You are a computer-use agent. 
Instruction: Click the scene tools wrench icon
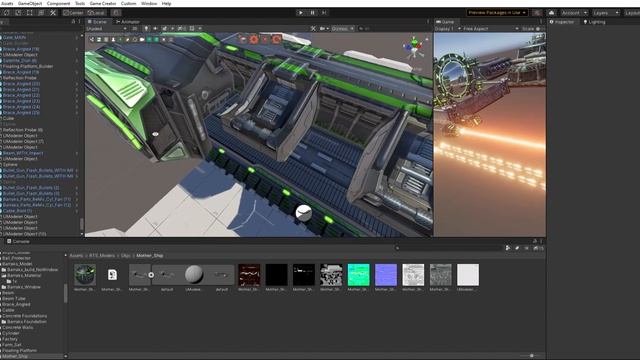click(313, 29)
